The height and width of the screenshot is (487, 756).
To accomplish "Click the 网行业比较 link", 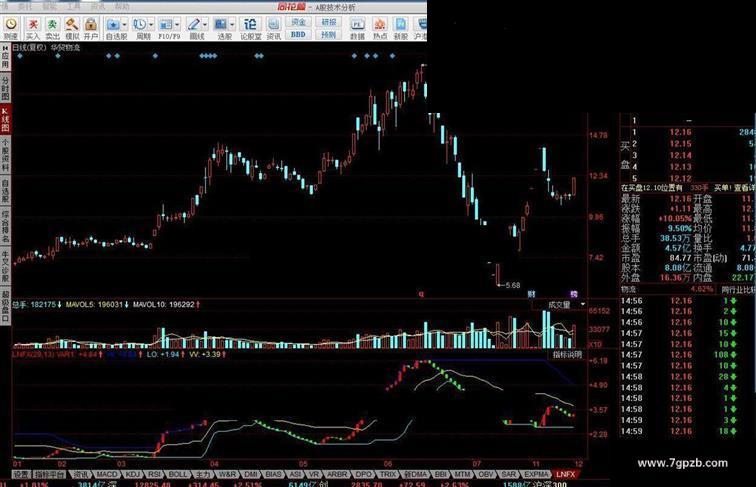I will [x=738, y=289].
